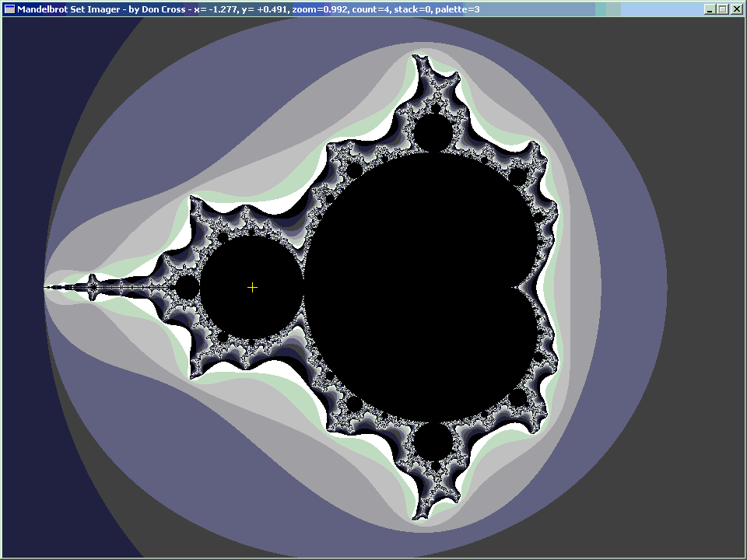
Task: Click the tiny mini-Mandelbrot on the left antenna
Action: click(x=92, y=288)
